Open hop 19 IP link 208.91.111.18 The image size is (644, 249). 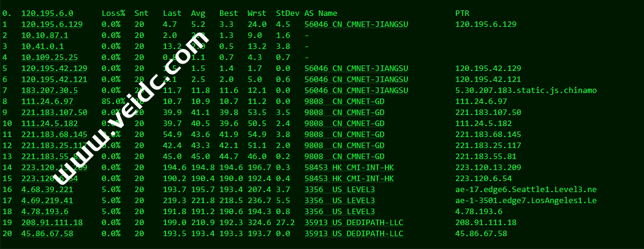coord(51,223)
